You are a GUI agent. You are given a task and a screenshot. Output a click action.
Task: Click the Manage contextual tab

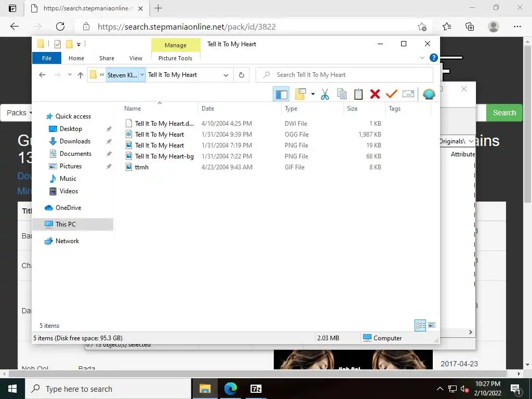tap(176, 45)
